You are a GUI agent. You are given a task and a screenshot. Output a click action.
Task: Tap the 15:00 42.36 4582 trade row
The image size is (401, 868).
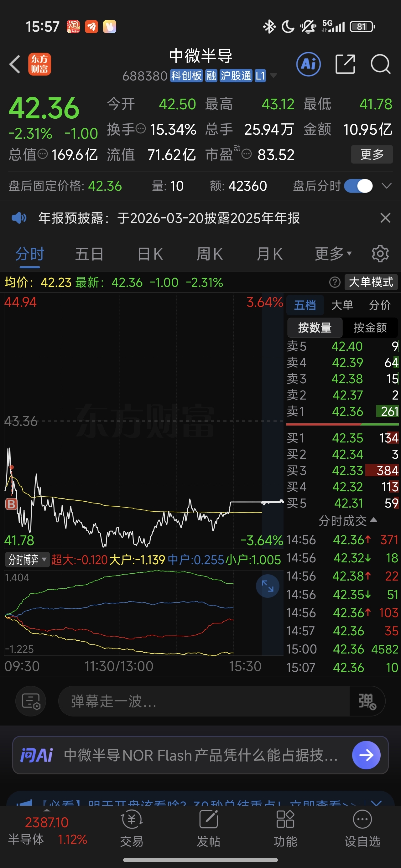point(342,649)
